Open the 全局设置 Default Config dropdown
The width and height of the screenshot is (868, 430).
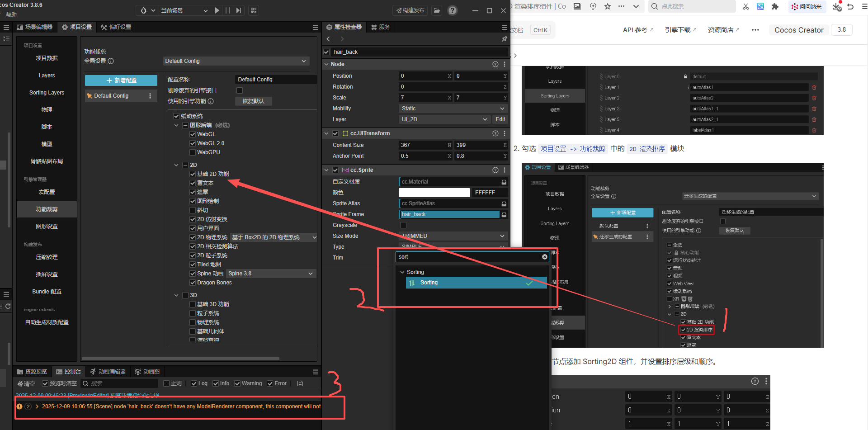tap(236, 61)
